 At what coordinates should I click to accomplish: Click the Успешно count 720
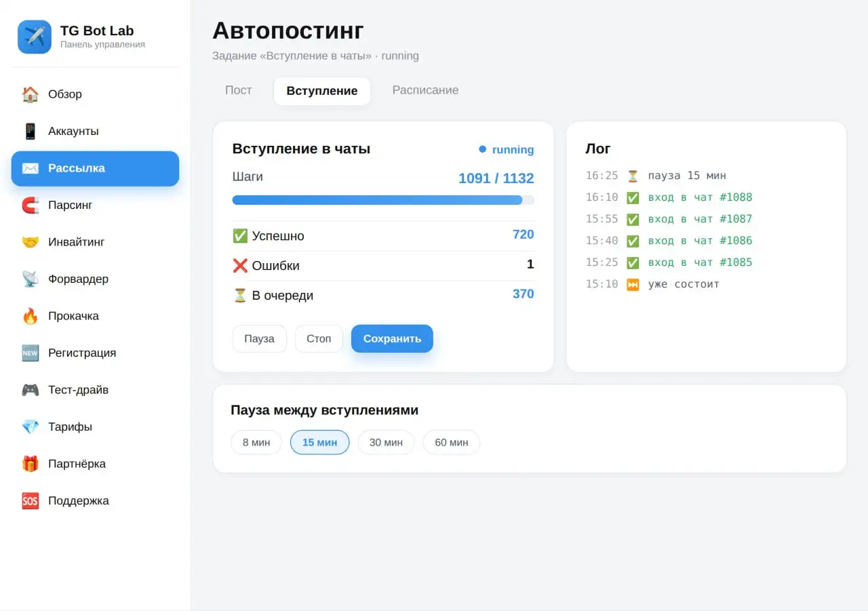(523, 235)
